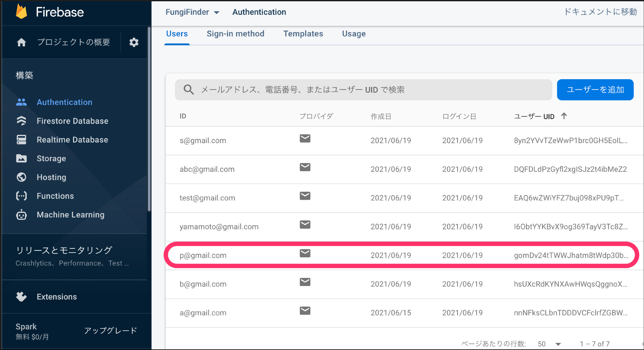Viewport: 644px width, 350px height.
Task: Switch to the Templates tab
Action: point(303,34)
